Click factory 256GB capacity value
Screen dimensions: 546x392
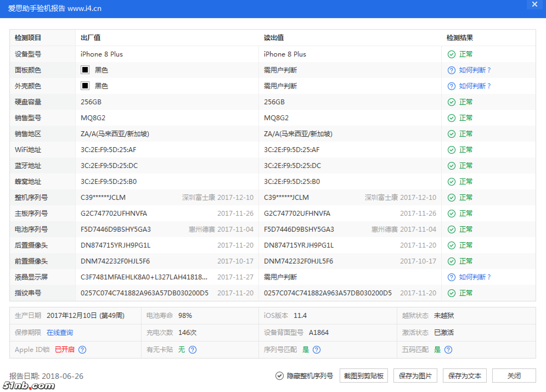pos(91,102)
